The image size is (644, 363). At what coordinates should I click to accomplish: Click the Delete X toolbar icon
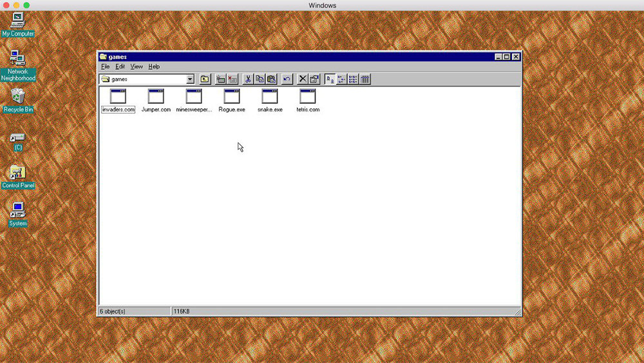coord(302,79)
